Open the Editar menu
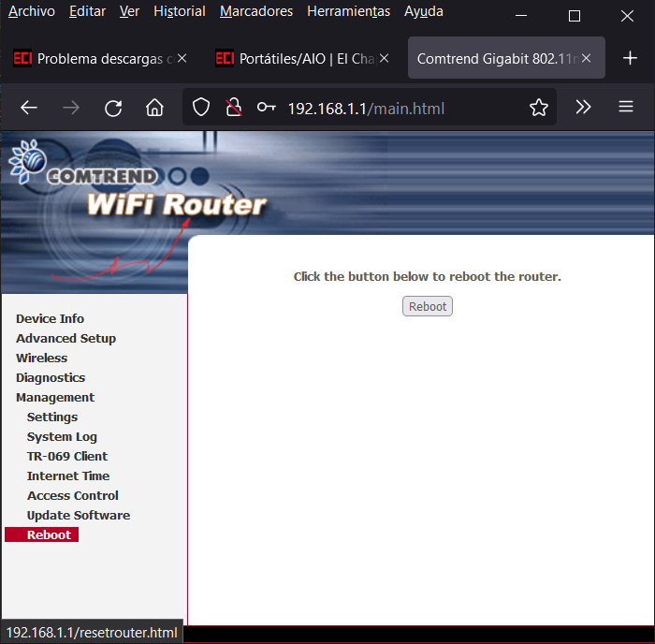This screenshot has height=644, width=655. tap(87, 11)
